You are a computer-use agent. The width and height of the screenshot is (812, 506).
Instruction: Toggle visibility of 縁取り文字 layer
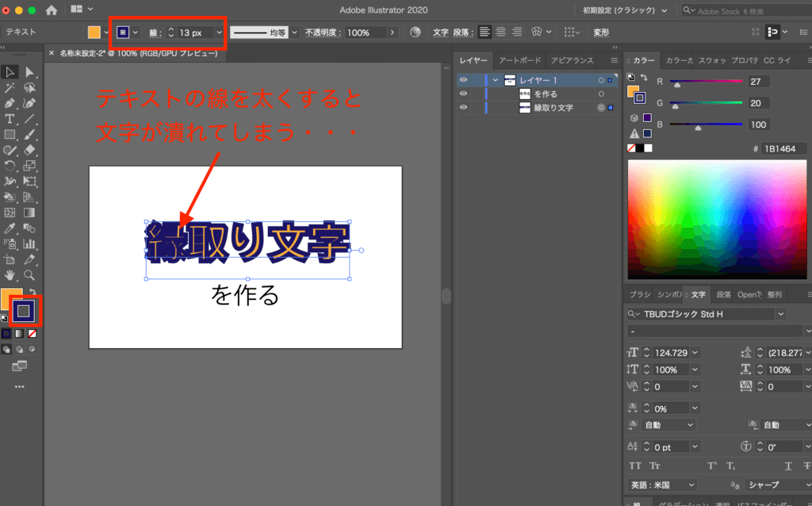pyautogui.click(x=464, y=107)
